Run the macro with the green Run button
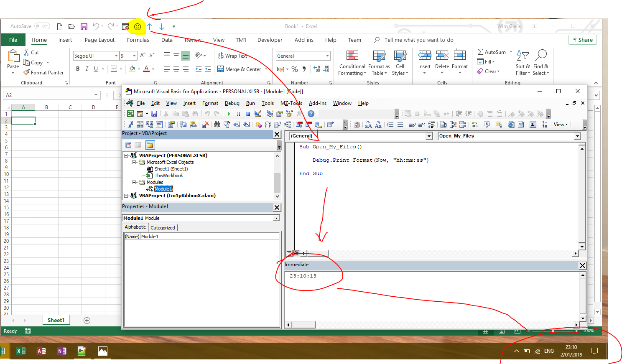Viewport: 622px width, 364px height. point(229,114)
